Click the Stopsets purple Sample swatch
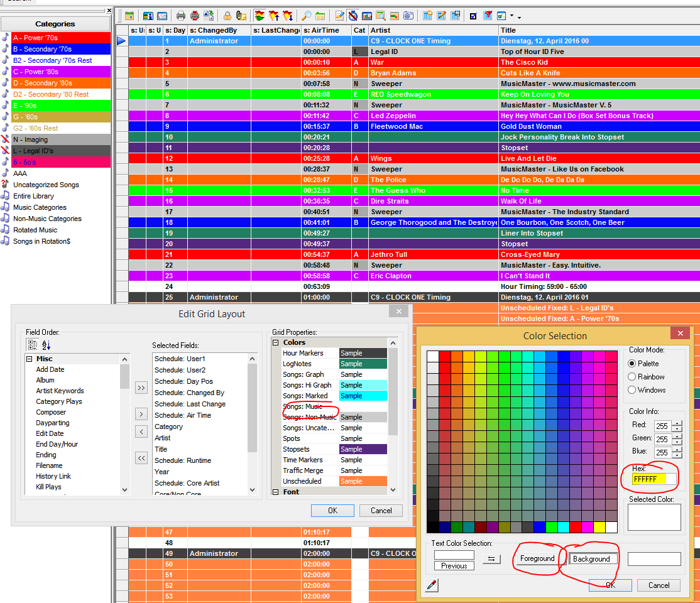 pos(363,449)
